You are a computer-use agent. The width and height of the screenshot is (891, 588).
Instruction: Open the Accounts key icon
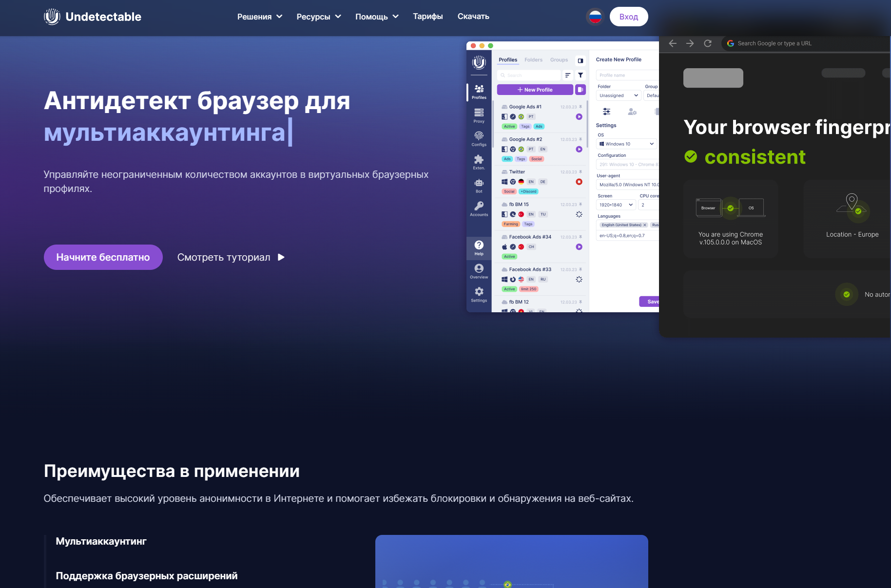[479, 209]
